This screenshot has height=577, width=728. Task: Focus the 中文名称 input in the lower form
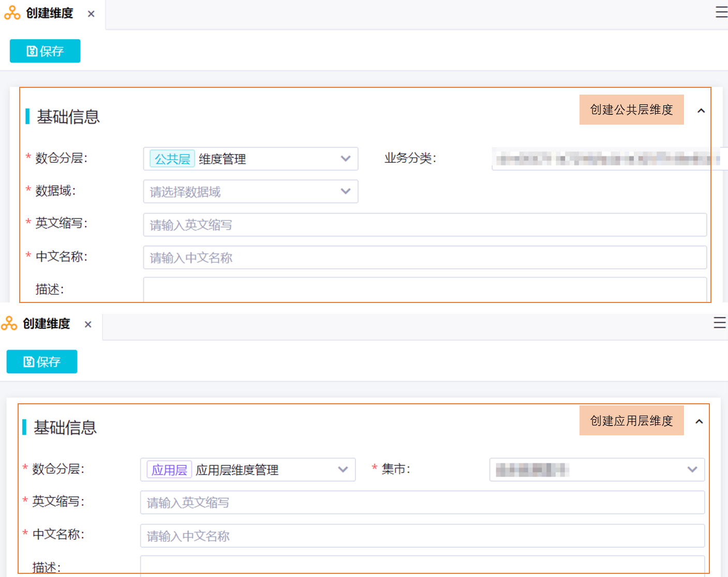pos(422,536)
